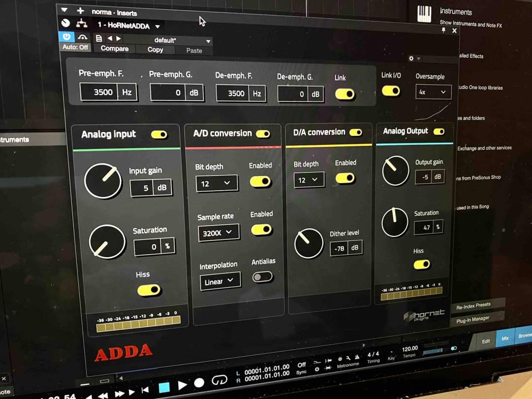Open the Oversample dropdown showing 4x
The width and height of the screenshot is (532, 399).
pyautogui.click(x=433, y=92)
